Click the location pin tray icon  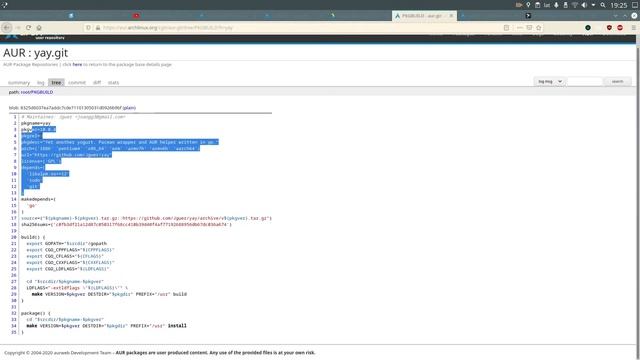coord(528,5)
